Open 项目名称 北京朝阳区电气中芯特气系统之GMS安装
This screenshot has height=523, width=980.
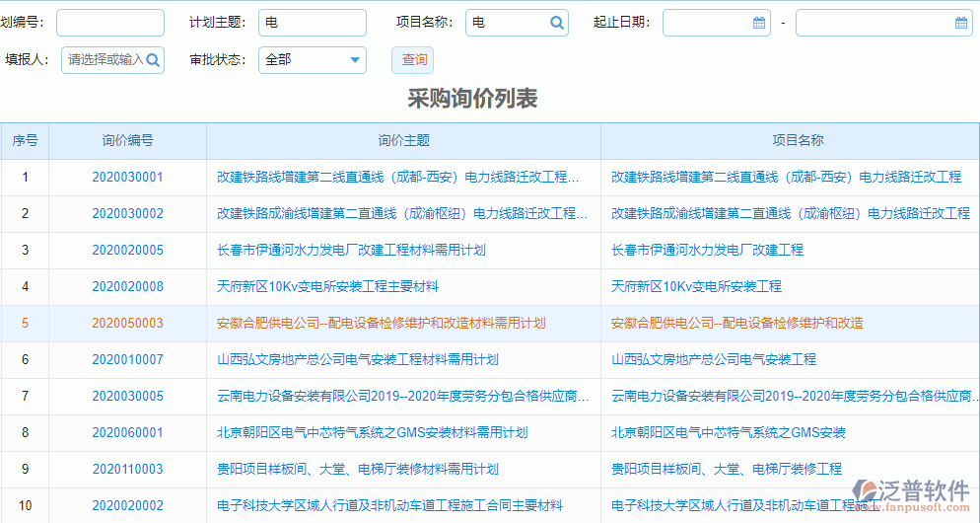point(729,433)
